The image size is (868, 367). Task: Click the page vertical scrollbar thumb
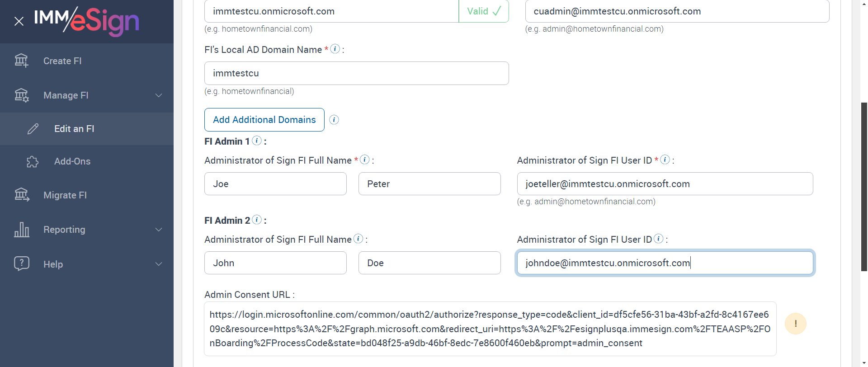click(864, 185)
